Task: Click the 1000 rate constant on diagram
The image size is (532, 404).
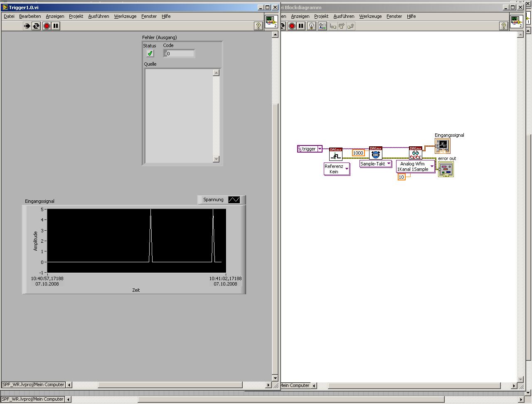Action: pos(358,153)
